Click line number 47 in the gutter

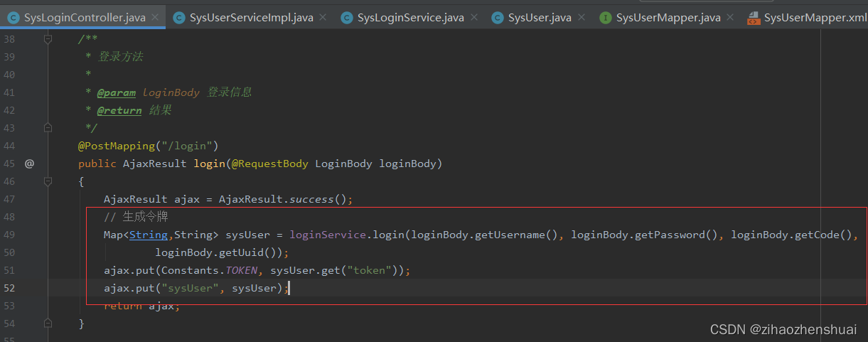point(9,199)
